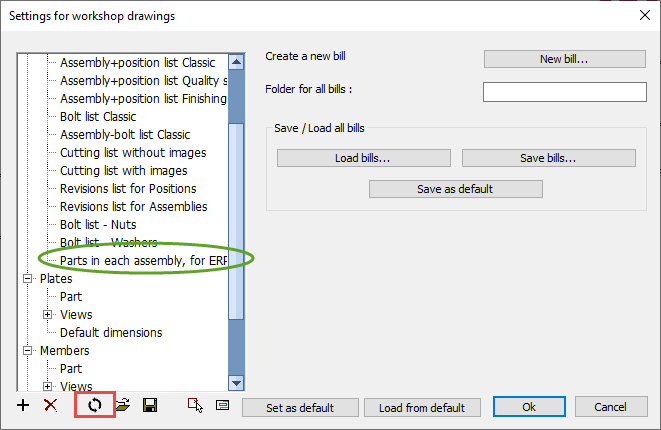
Task: Click the open folder icon
Action: 122,406
